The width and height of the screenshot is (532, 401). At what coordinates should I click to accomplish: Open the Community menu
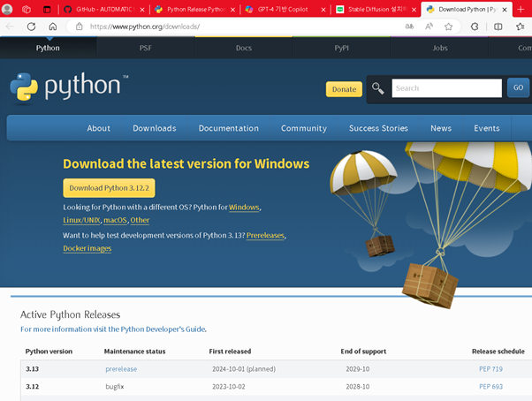coord(304,128)
